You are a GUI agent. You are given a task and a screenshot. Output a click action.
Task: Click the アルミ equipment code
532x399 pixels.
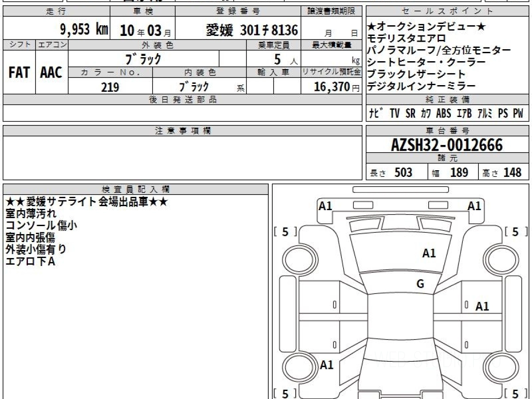485,113
